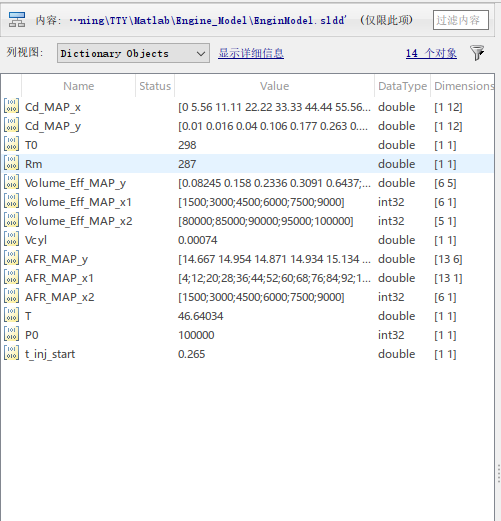Sort by the Name column header
This screenshot has height=521, width=501.
(x=78, y=86)
